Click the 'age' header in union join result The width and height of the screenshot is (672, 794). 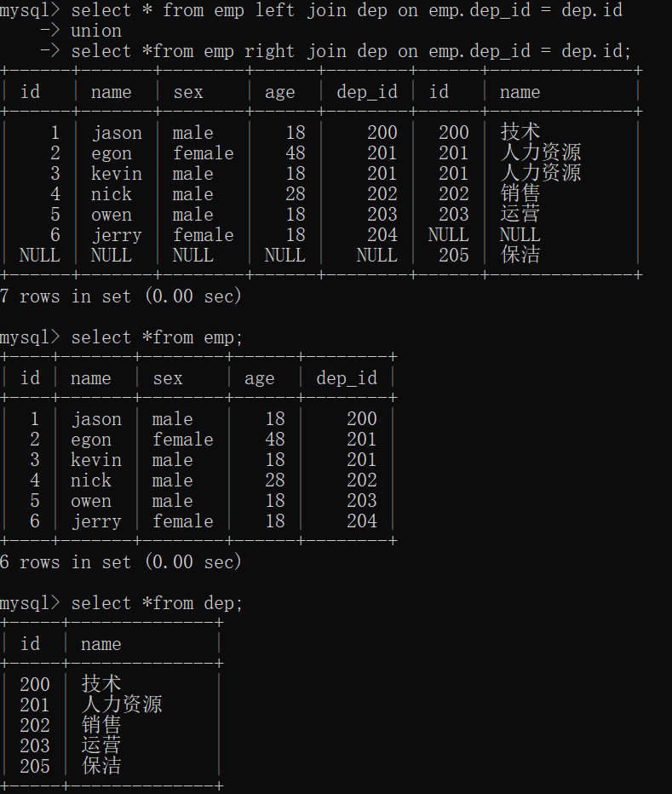pos(279,93)
